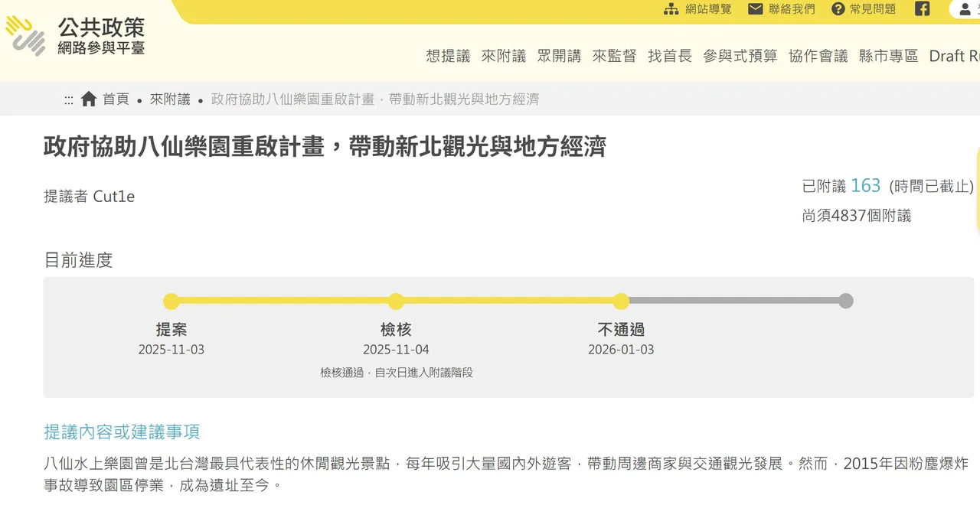The image size is (980, 505).
Task: Click the 檢核 progress milestone dot
Action: (x=396, y=301)
